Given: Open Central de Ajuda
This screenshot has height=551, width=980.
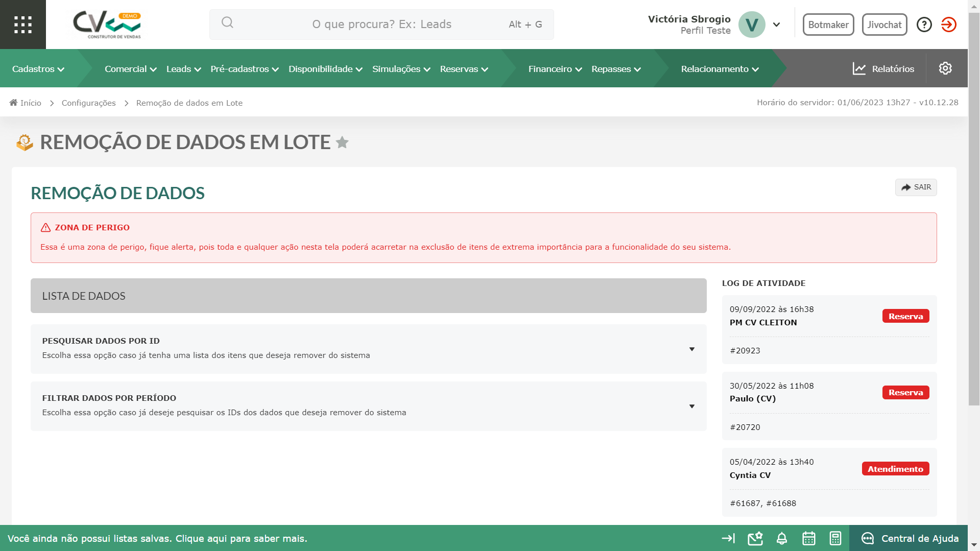Looking at the screenshot, I should tap(909, 538).
